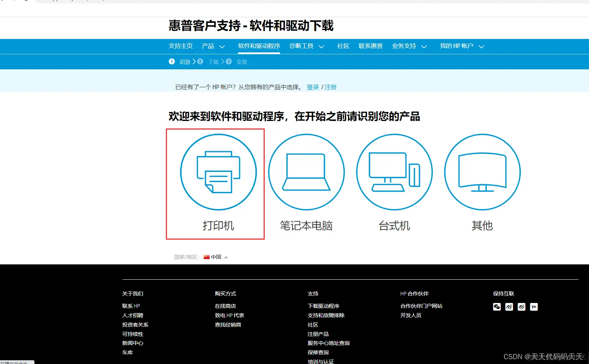Click step 1 识别 indicator
Image resolution: width=589 pixels, height=364 pixels.
(x=179, y=61)
